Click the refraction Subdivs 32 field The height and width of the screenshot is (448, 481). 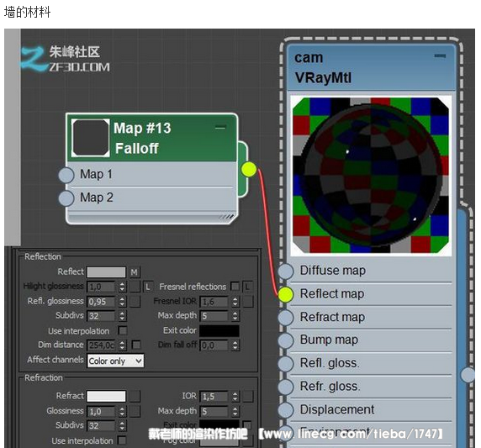(x=101, y=425)
